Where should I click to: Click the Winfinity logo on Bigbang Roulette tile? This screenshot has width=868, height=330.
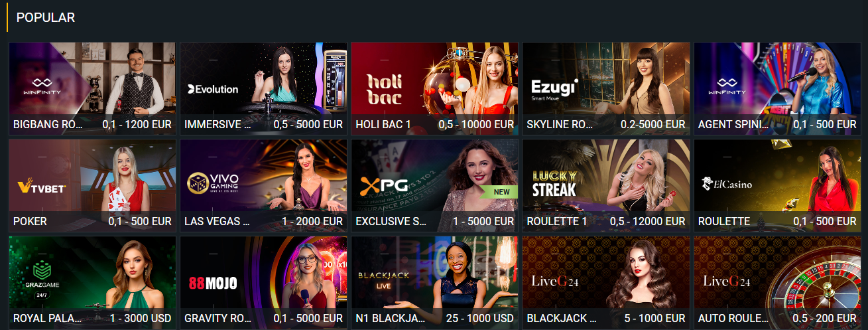tap(42, 86)
